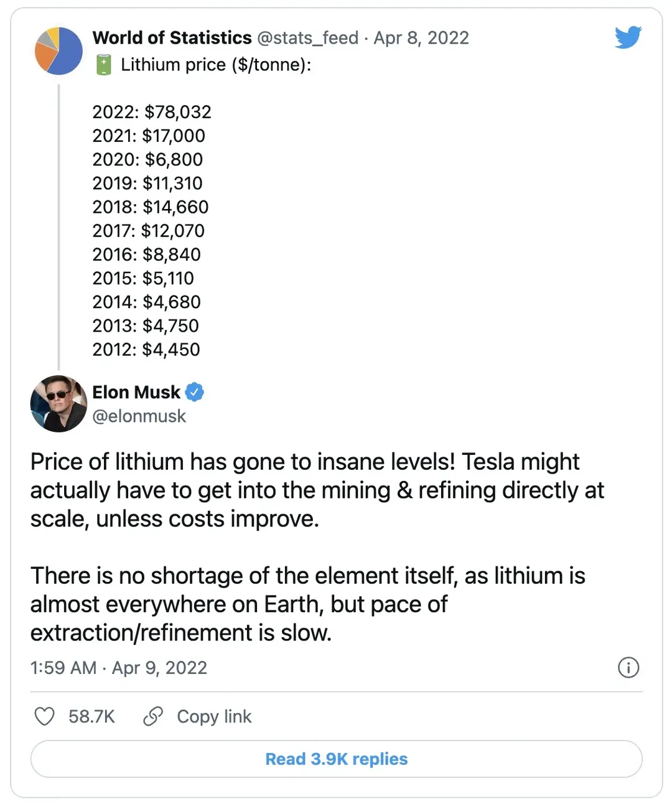Open World of Statistics pie chart avatar
The width and height of the screenshot is (672, 804).
(58, 51)
